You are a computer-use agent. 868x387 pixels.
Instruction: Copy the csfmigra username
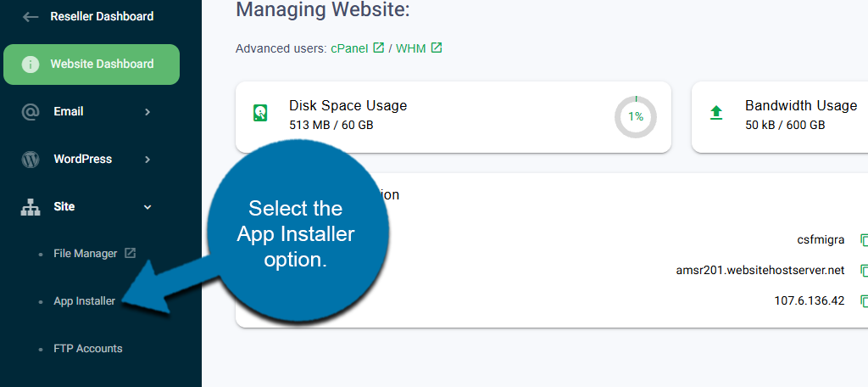[863, 240]
